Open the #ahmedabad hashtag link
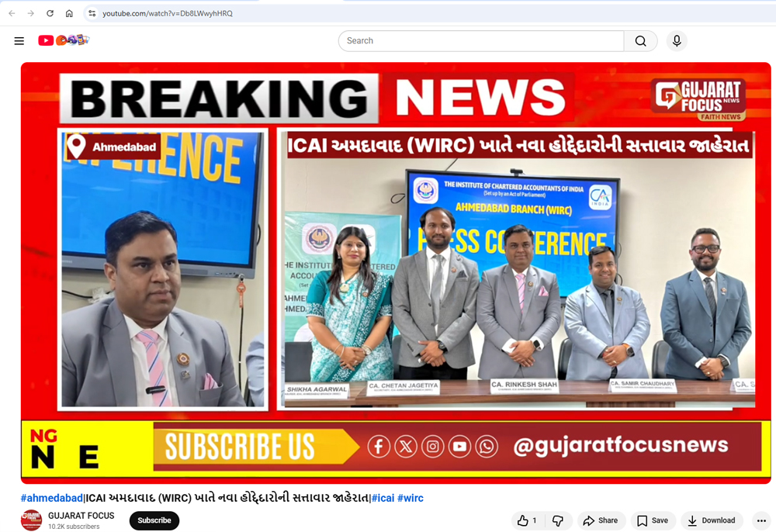Image resolution: width=776 pixels, height=532 pixels. tap(51, 498)
